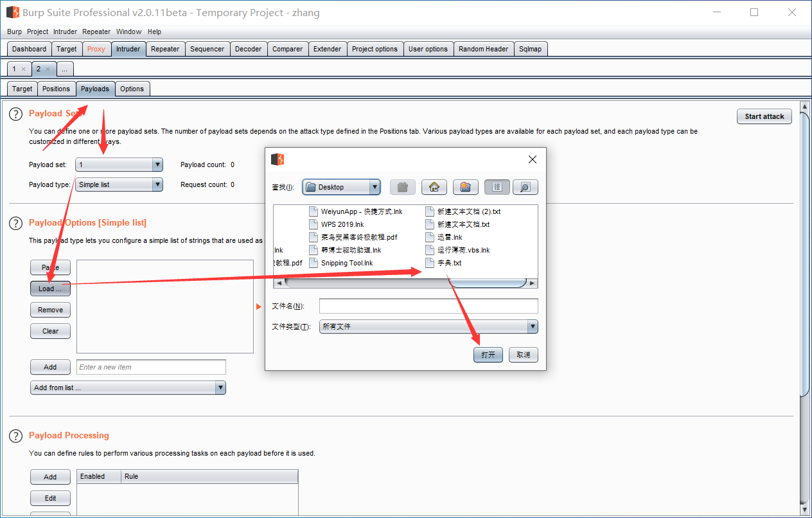This screenshot has height=518, width=812.
Task: Click the 打开 (Open) button
Action: 488,355
